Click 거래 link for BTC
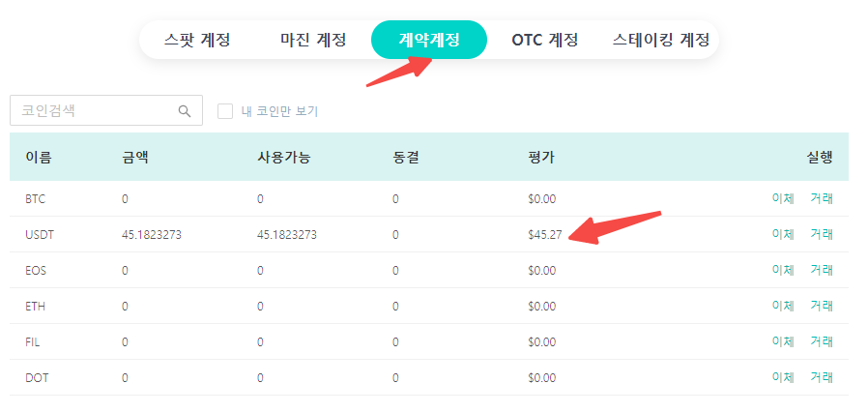The height and width of the screenshot is (413, 868). tap(822, 198)
